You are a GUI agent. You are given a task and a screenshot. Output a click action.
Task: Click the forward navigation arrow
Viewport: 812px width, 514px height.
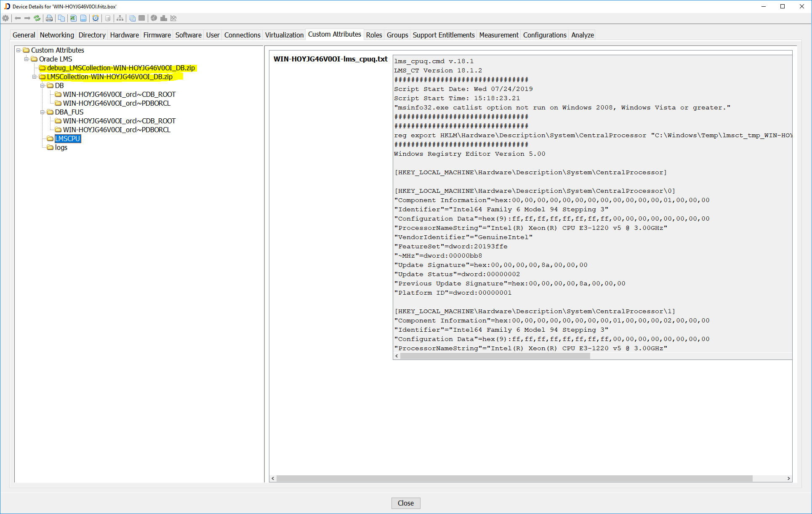pyautogui.click(x=27, y=18)
